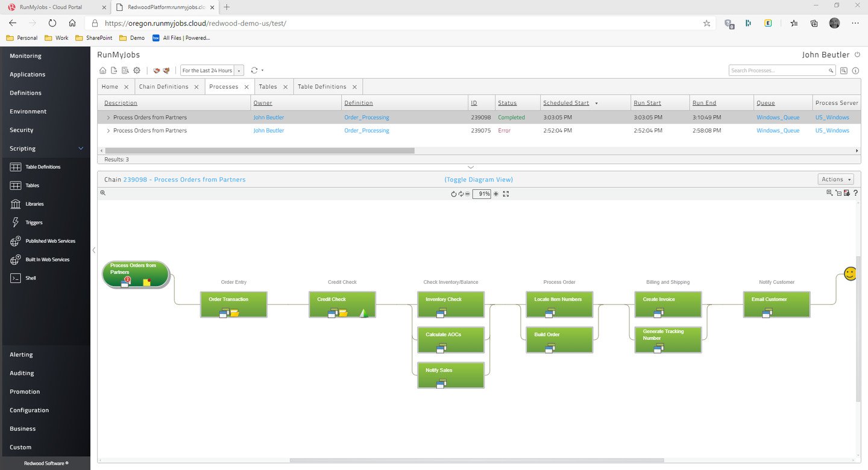Switch to the Home tab
The width and height of the screenshot is (868, 470).
(x=110, y=87)
